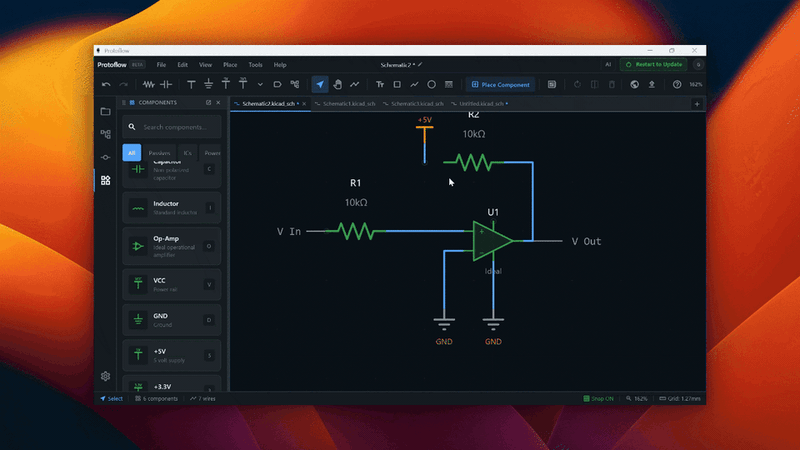Screen dimensions: 800x450
Task: Select the Passives filter chip
Action: 159,153
